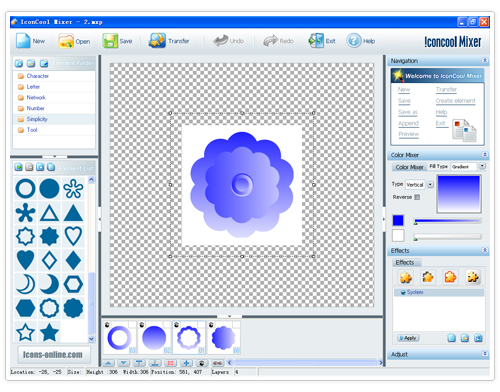Move layer down with the down-arrow button

(x=124, y=363)
